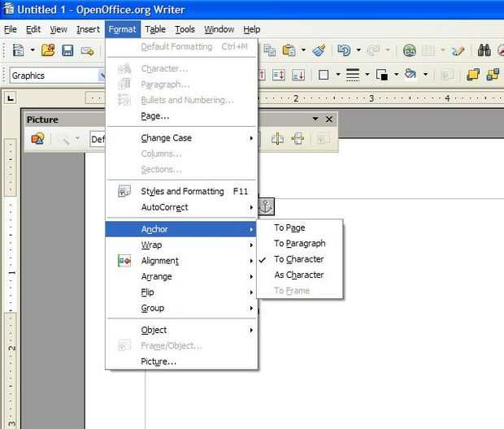Toggle the Show Draw Functions pencil icon

click(x=458, y=50)
